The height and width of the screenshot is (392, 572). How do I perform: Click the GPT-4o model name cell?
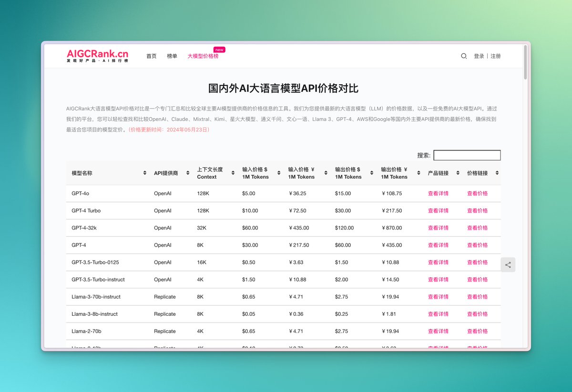(x=80, y=193)
